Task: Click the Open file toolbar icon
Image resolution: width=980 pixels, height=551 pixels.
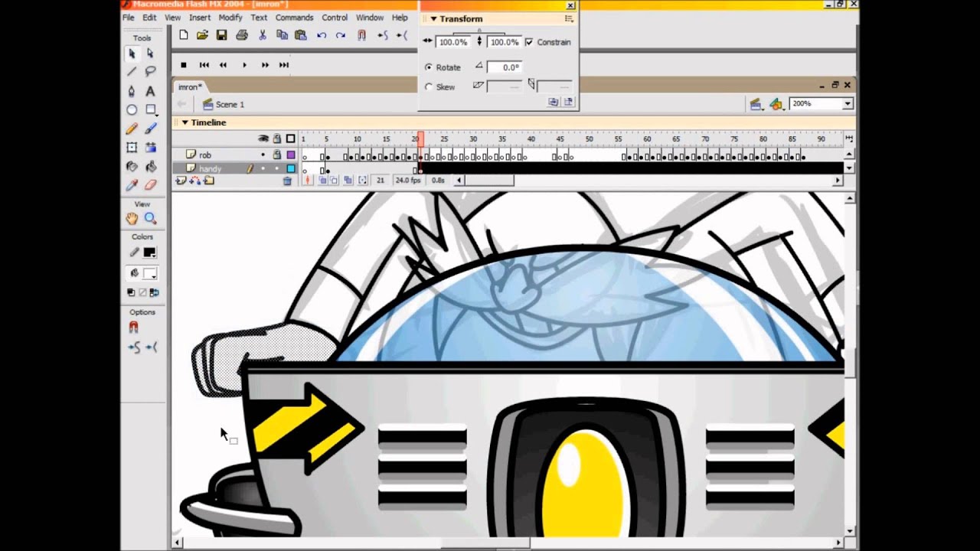Action: pos(202,34)
